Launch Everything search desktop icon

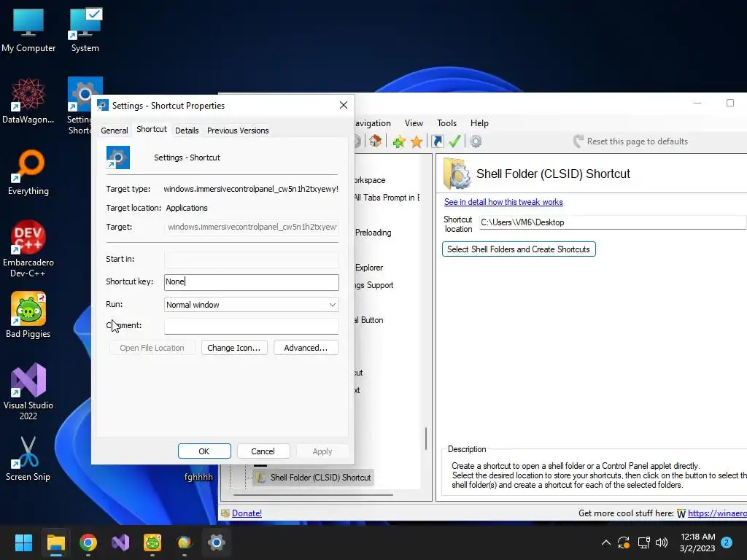tap(28, 172)
